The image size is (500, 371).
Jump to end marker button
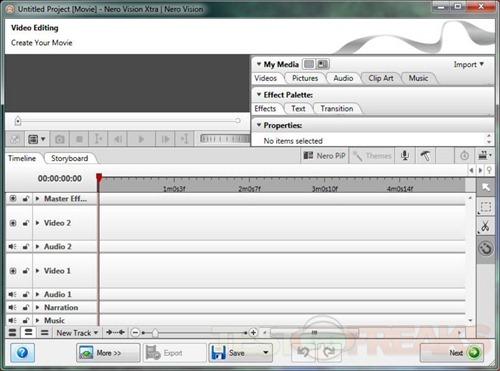click(184, 139)
